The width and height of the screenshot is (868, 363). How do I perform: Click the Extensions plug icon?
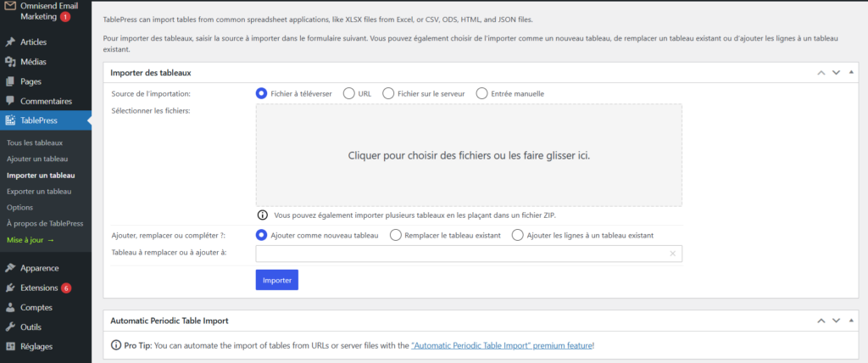point(10,288)
